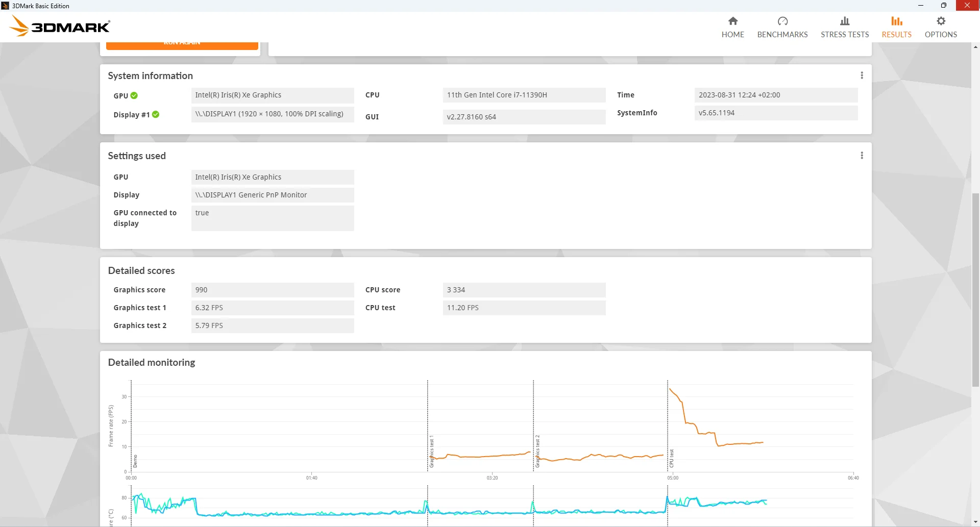
Task: Click the Home house icon
Action: pos(732,21)
